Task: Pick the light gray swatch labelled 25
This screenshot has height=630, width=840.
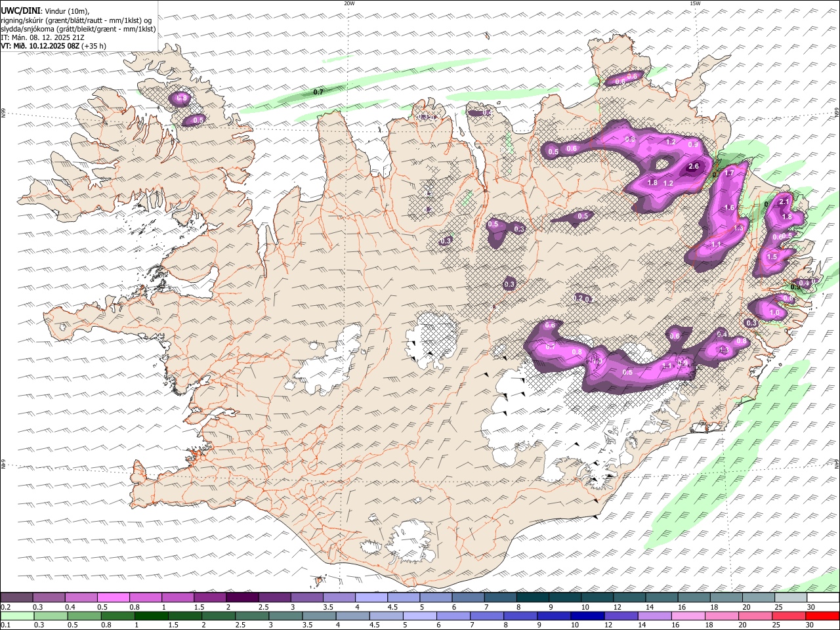Action: click(790, 598)
